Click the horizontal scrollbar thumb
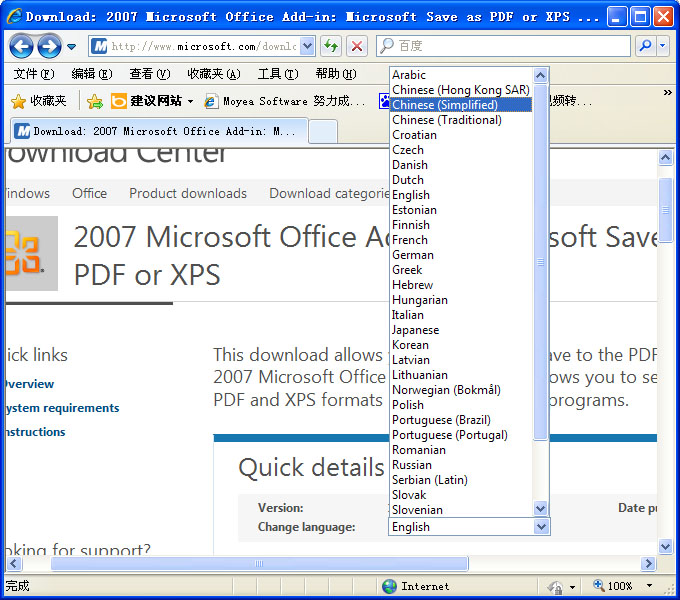The height and width of the screenshot is (600, 680). 259,564
